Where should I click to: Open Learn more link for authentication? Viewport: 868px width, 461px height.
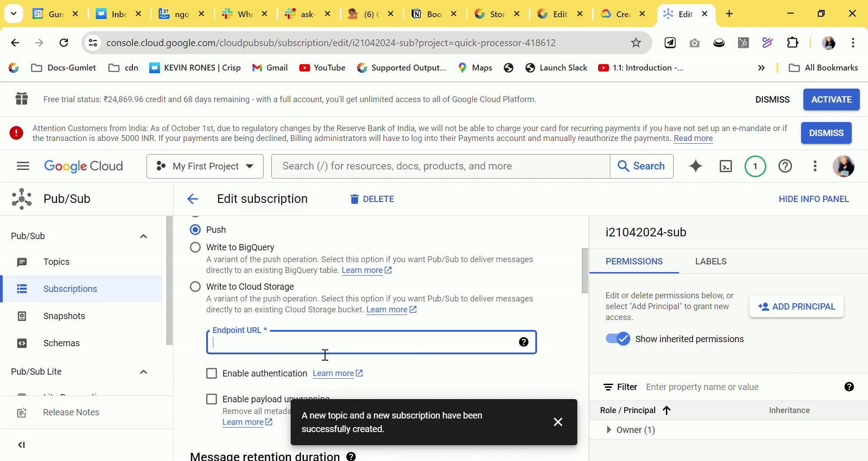pos(338,373)
